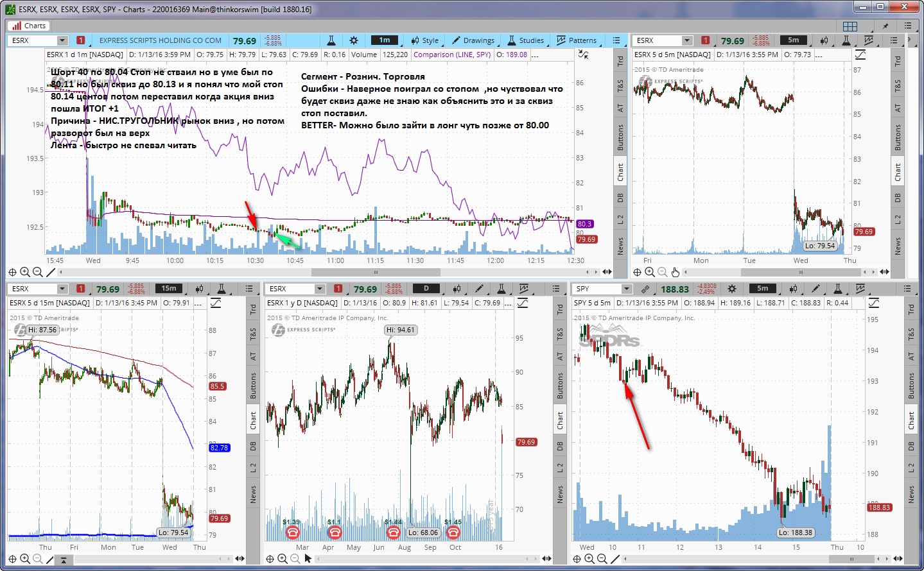
Task: Toggle the Chart side tab of 15m chart
Action: tap(253, 420)
